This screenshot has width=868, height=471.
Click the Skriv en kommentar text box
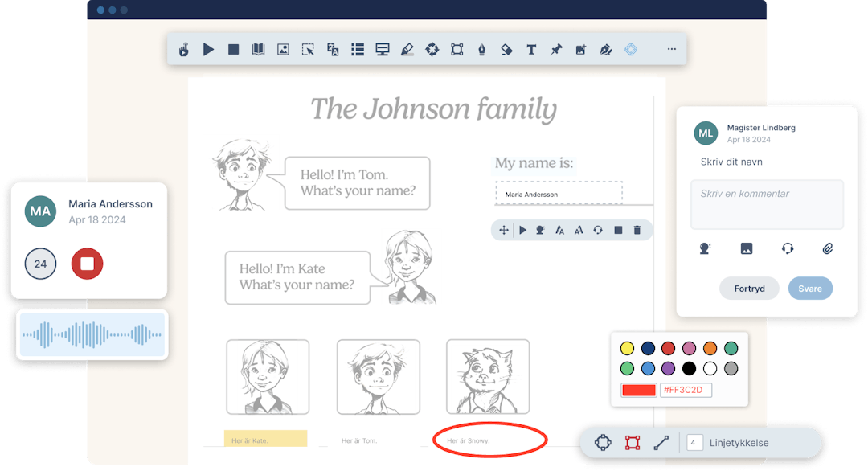click(x=767, y=204)
